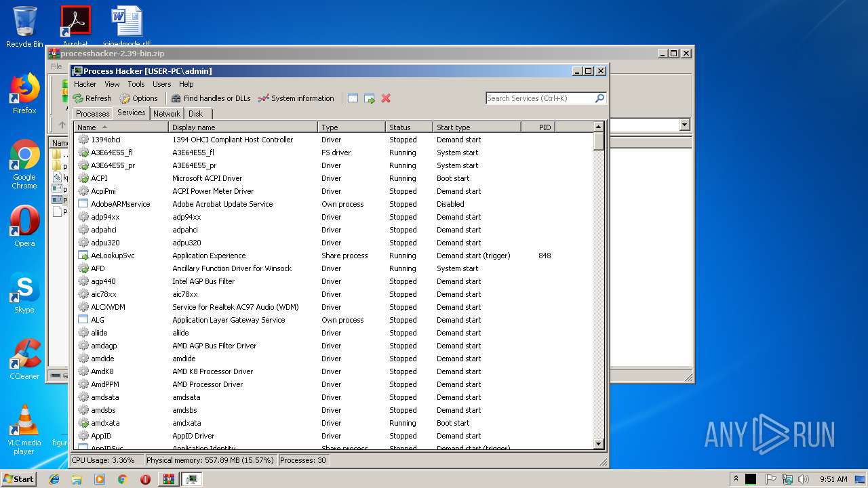Open the Users menu
The height and width of the screenshot is (488, 868).
[x=161, y=84]
